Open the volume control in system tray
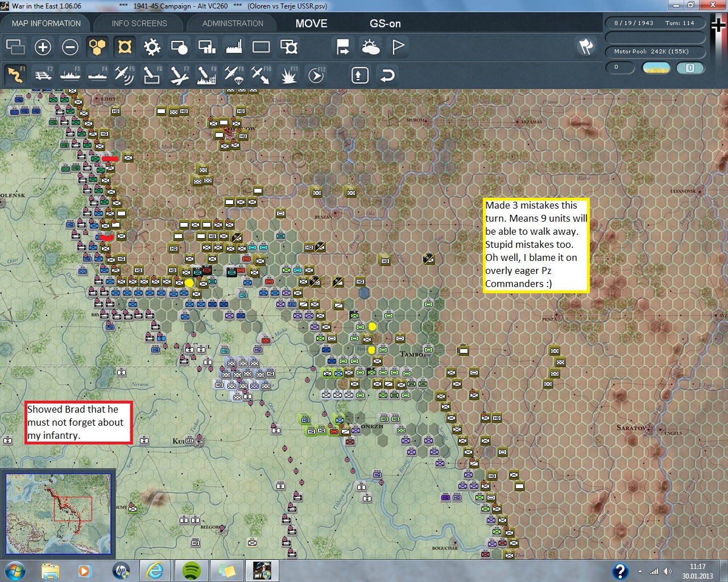728x582 pixels. (x=667, y=571)
